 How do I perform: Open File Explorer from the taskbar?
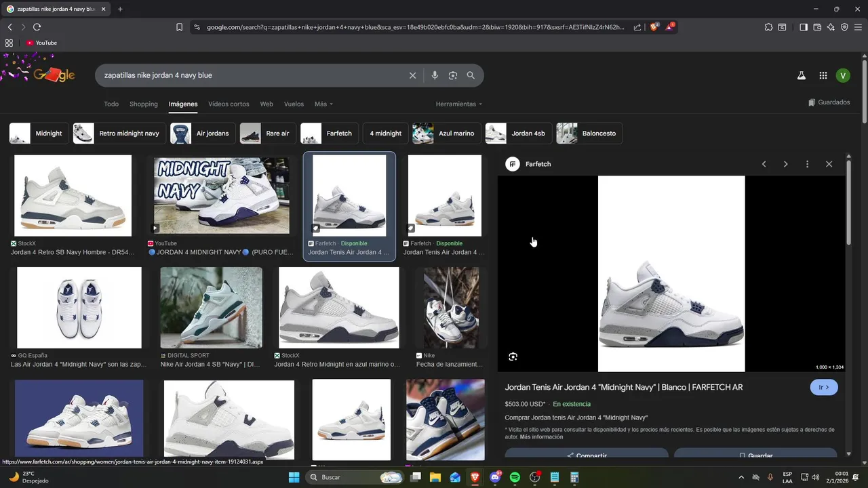(x=435, y=477)
